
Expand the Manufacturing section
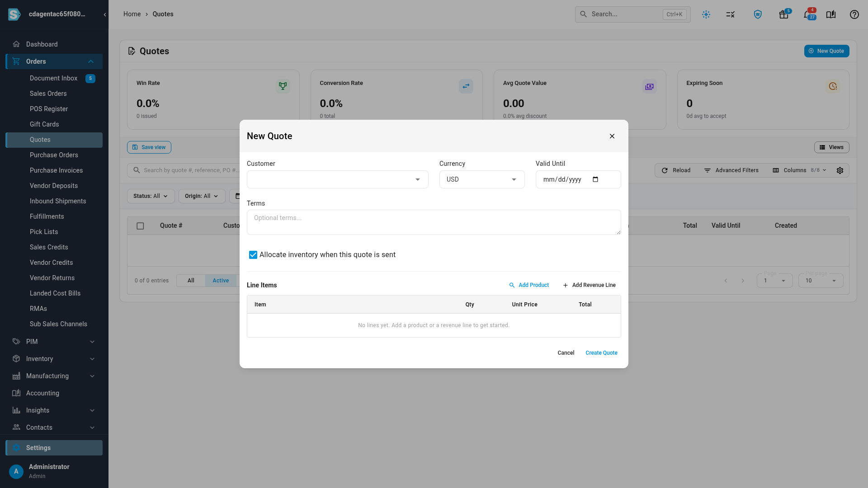(x=54, y=376)
